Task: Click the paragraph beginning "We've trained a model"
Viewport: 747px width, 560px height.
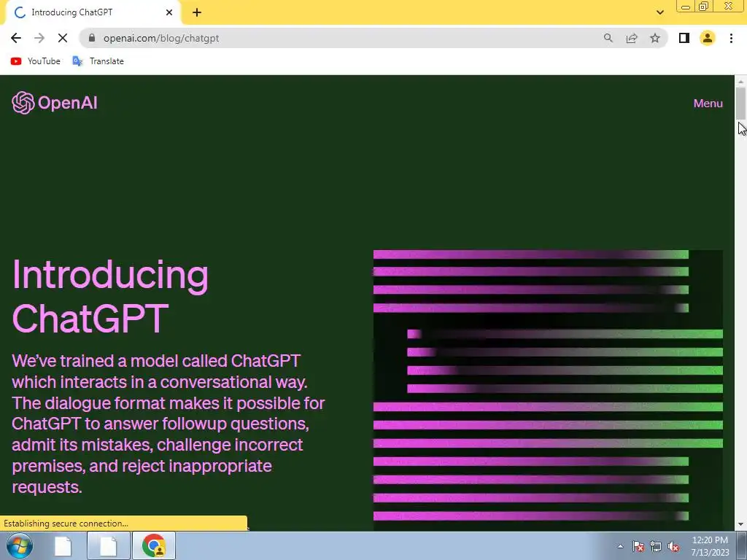Action: pyautogui.click(x=169, y=424)
